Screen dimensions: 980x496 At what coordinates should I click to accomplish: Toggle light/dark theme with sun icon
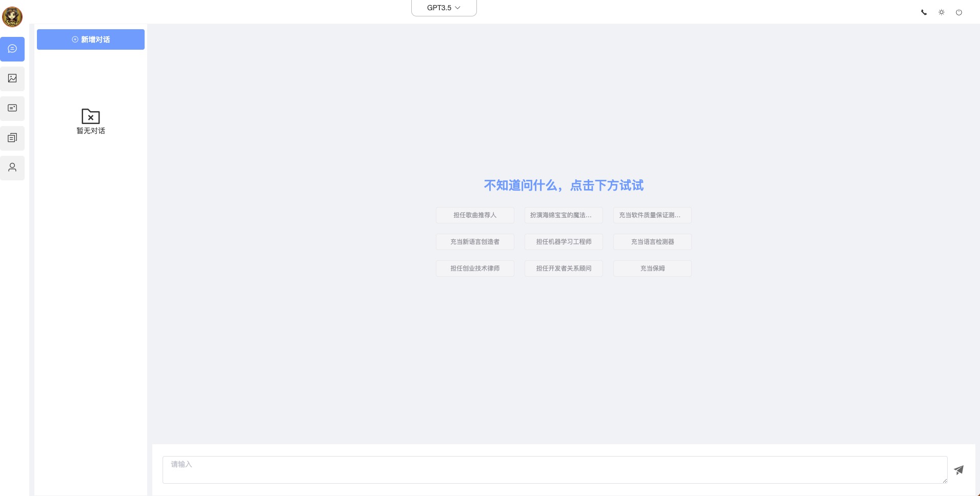pyautogui.click(x=941, y=12)
